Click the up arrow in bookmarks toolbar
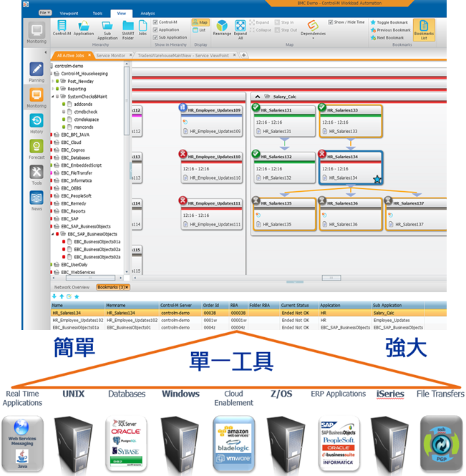The width and height of the screenshot is (466, 476). [62, 296]
